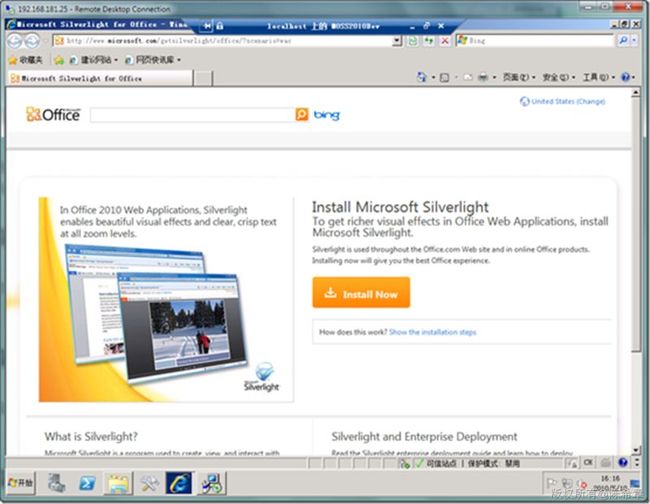Open a new blank tab
The width and height of the screenshot is (650, 504).
[203, 78]
